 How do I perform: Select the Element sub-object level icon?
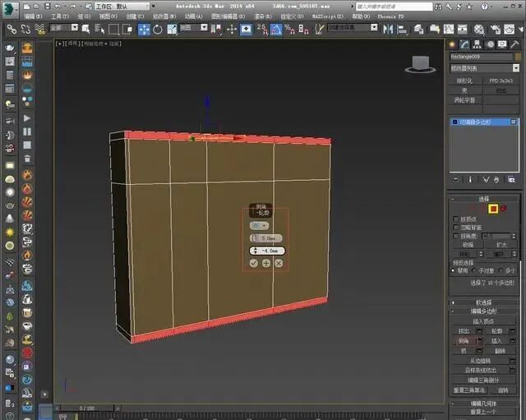[x=503, y=209]
